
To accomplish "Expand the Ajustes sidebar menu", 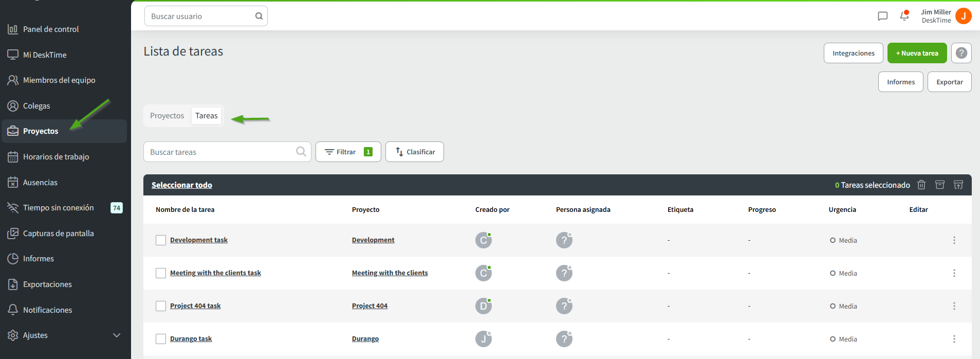I will click(116, 335).
